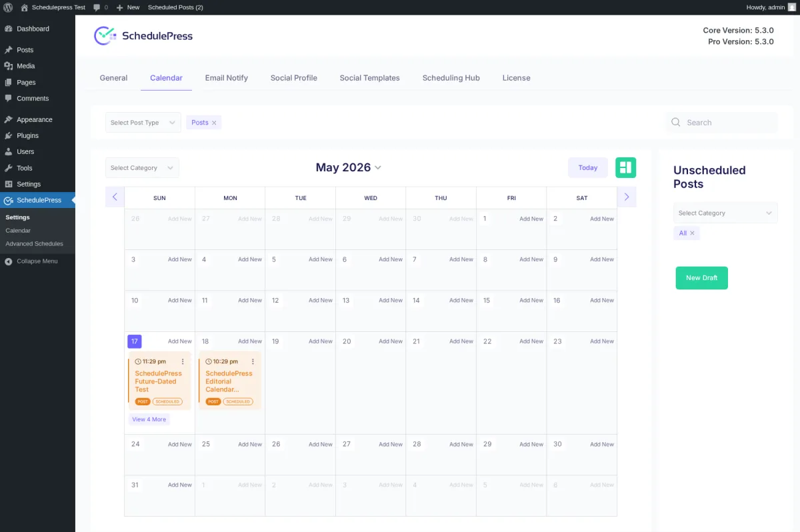Add new post on May 27
Image resolution: width=800 pixels, height=532 pixels.
391,444
